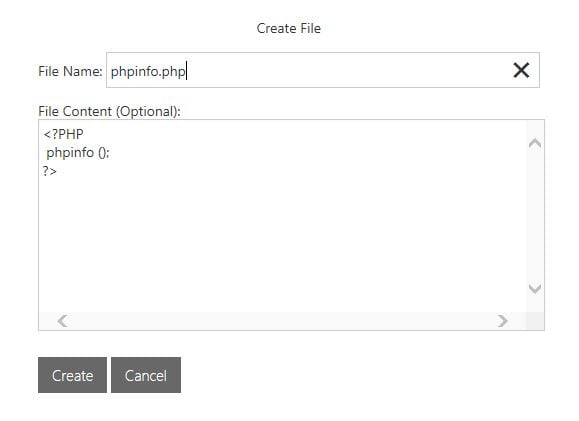Click the File Name: label
The image size is (579, 421).
[x=70, y=71]
